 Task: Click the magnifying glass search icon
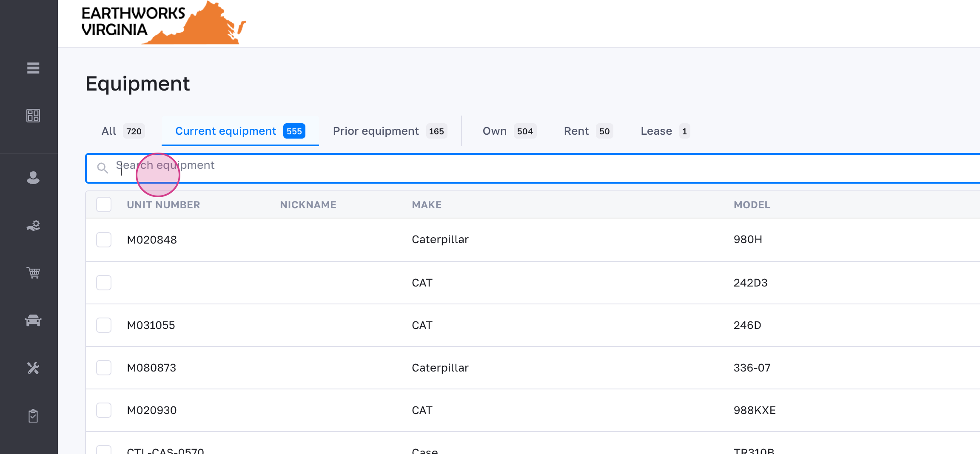pyautogui.click(x=103, y=168)
